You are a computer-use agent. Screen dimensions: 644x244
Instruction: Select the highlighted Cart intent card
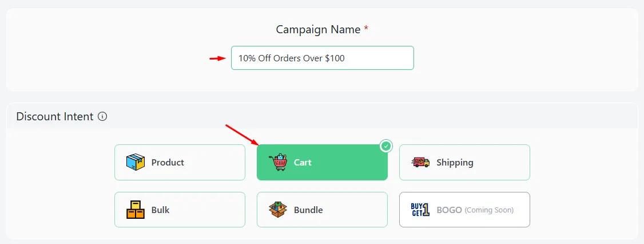click(x=322, y=162)
